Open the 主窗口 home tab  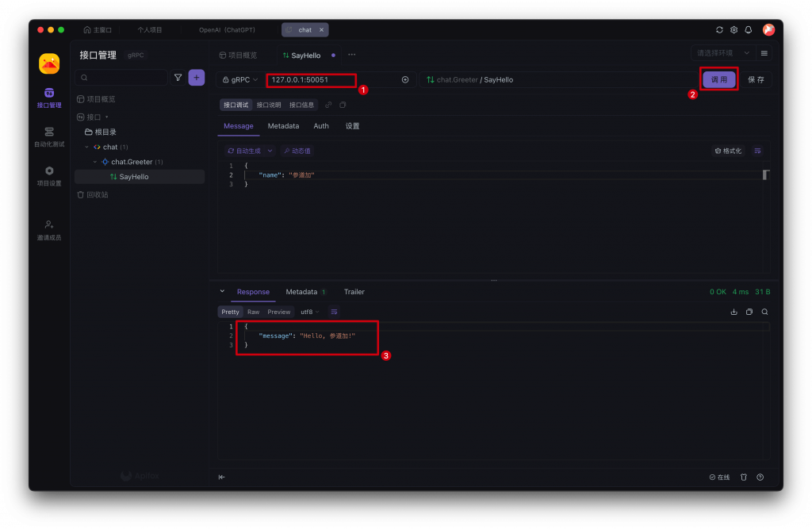[98, 30]
